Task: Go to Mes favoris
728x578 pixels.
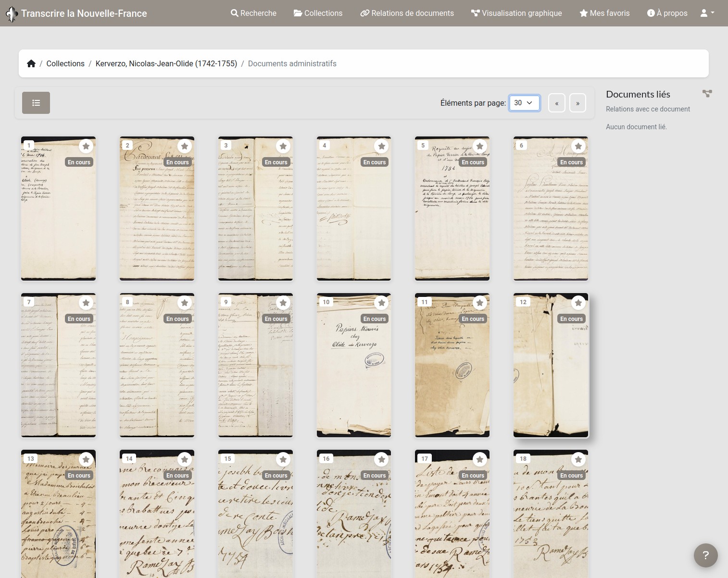Action: tap(604, 13)
